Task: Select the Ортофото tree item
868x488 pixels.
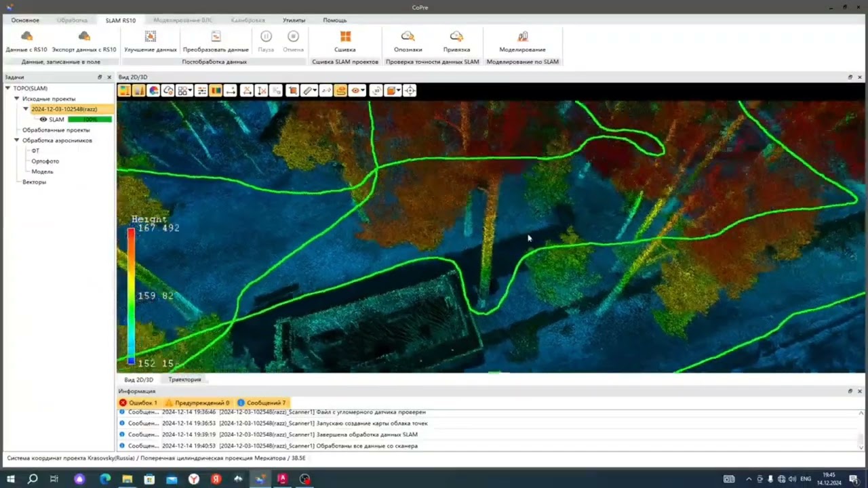Action: pos(45,161)
